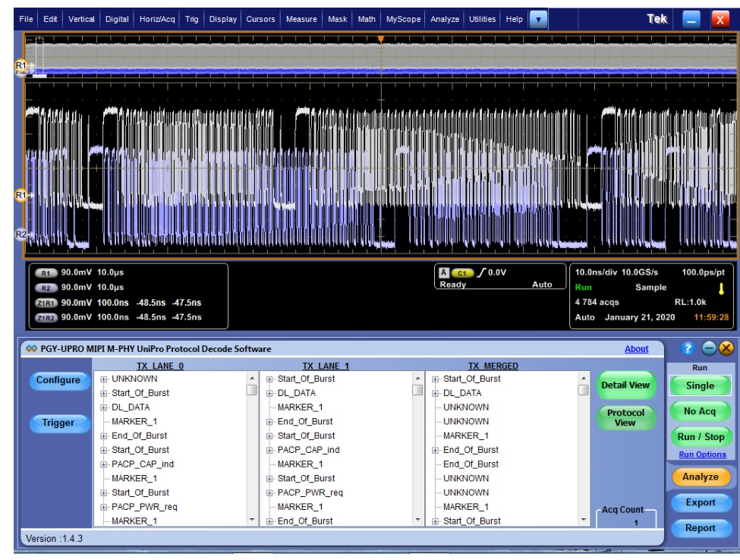Select the Z1R2 zoom badge in readout
The height and width of the screenshot is (560, 740).
46,318
